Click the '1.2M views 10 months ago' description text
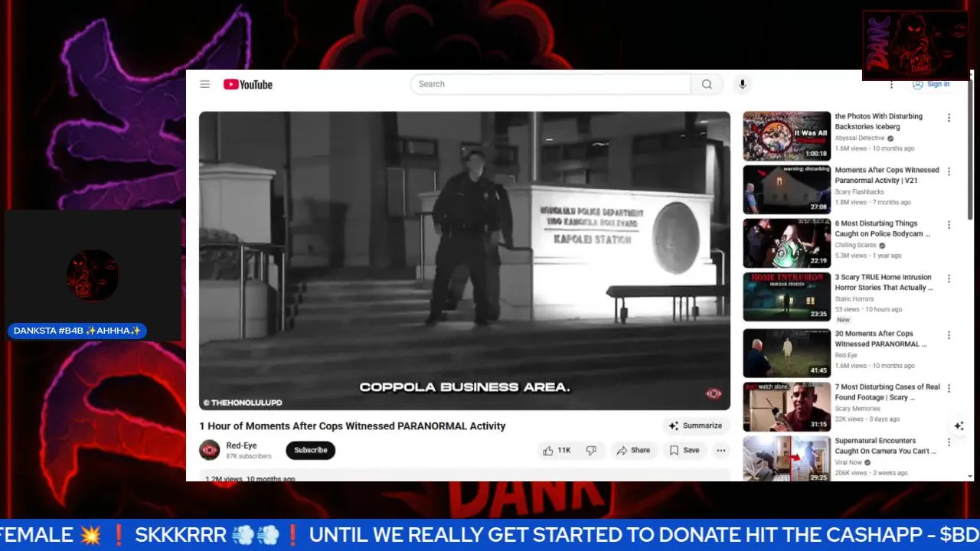 [x=250, y=478]
